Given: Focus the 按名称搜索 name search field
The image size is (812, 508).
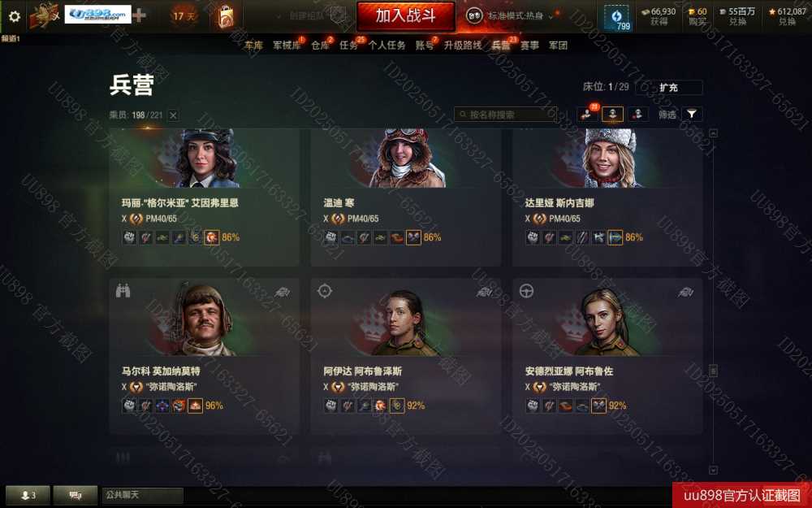Looking at the screenshot, I should [506, 115].
